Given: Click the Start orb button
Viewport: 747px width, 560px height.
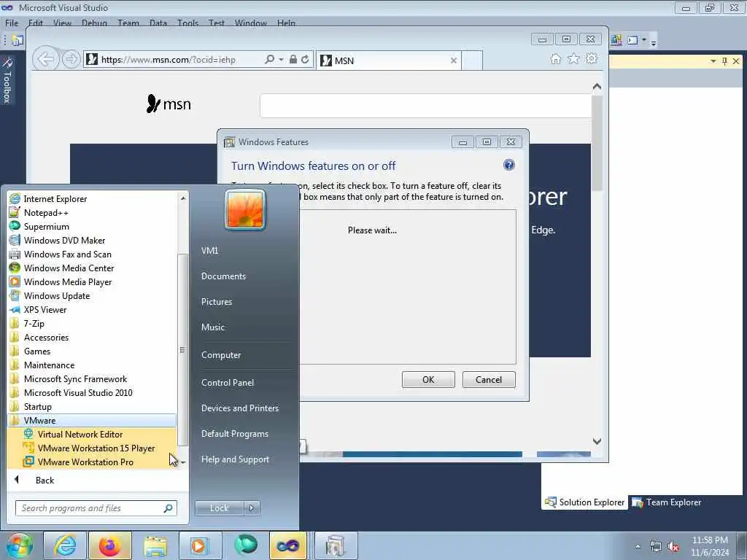Looking at the screenshot, I should [19, 545].
